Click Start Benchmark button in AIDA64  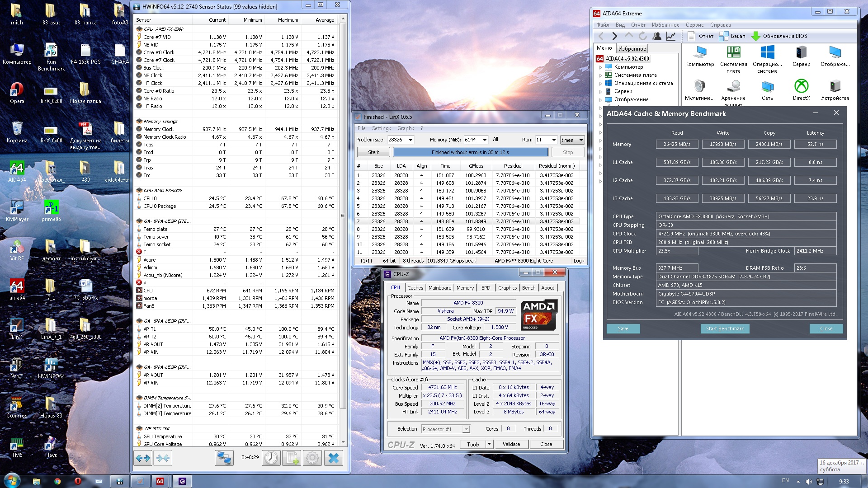[x=725, y=328]
